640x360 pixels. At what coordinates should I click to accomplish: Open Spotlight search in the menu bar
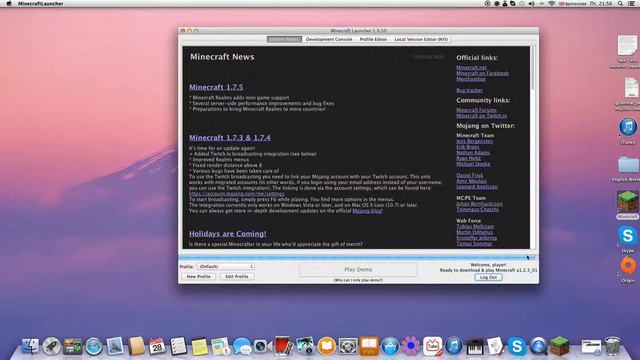pyautogui.click(x=620, y=3)
